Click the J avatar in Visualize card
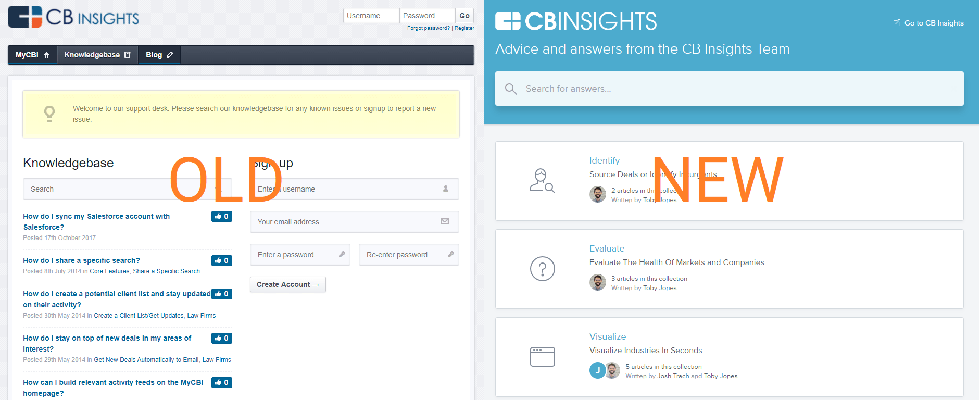The image size is (980, 400). 597,370
